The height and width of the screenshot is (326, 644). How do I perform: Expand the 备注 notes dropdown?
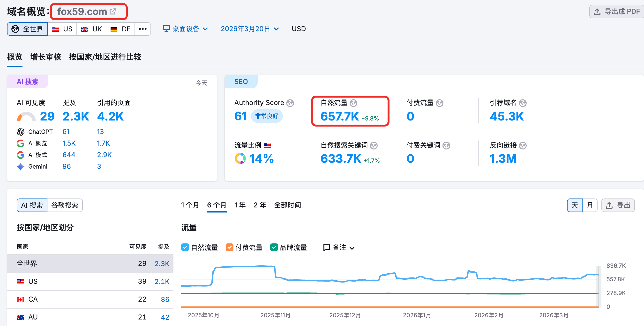coord(339,247)
